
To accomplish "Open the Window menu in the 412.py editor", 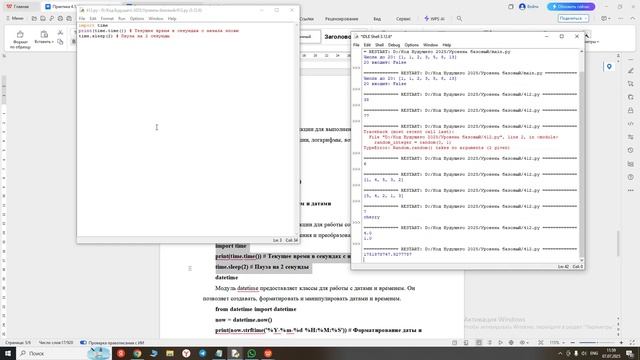I will [x=156, y=19].
